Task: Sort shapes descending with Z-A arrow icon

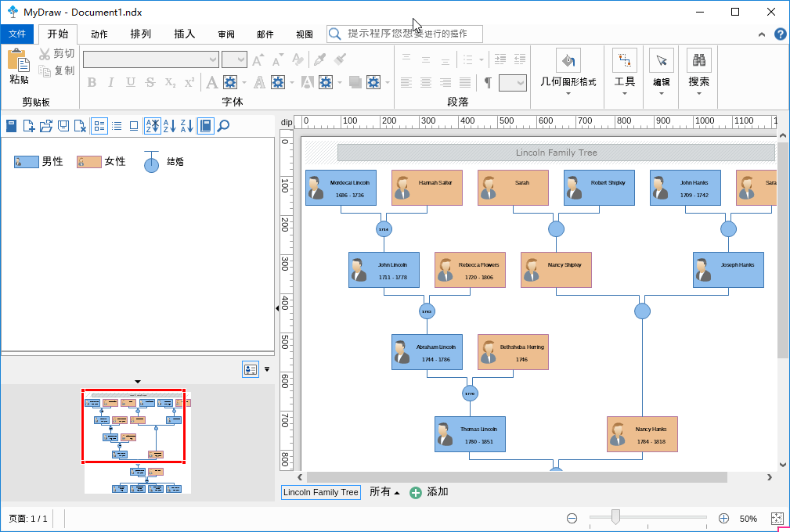Action: (x=187, y=126)
